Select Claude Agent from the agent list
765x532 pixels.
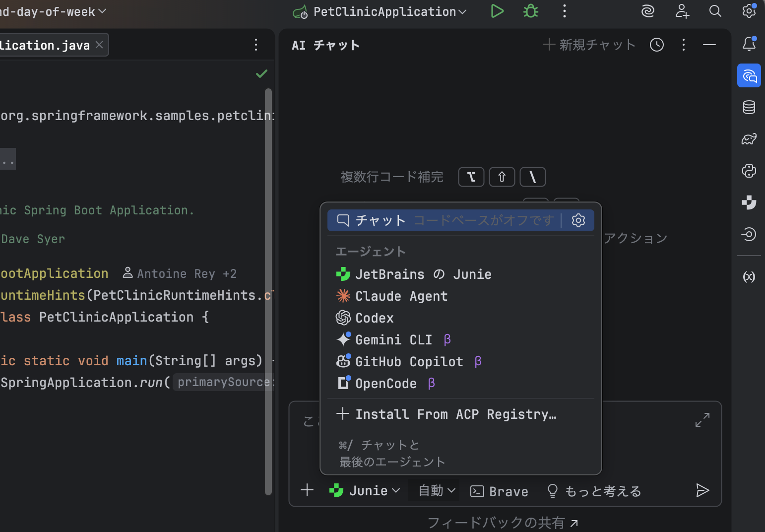pyautogui.click(x=401, y=296)
